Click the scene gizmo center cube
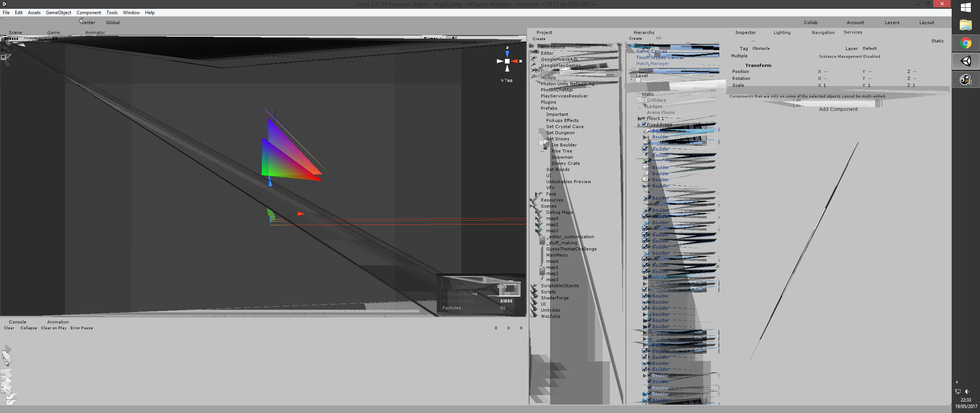 (x=507, y=61)
